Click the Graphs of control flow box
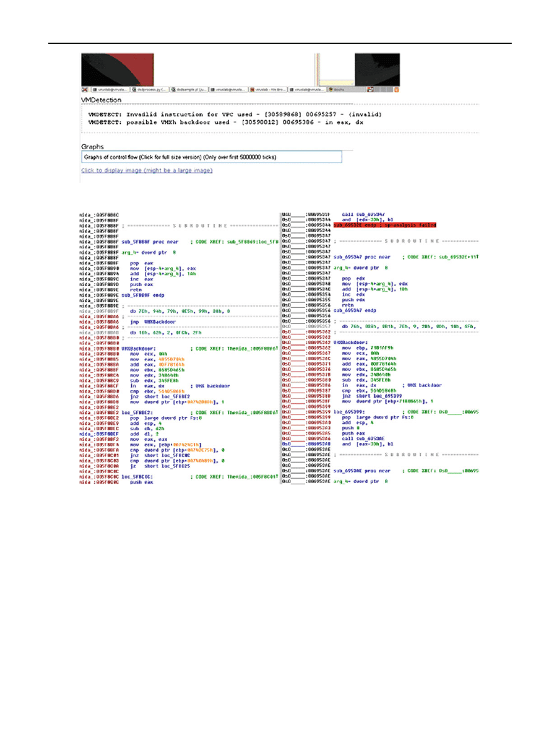The image size is (560, 744). pyautogui.click(x=211, y=157)
